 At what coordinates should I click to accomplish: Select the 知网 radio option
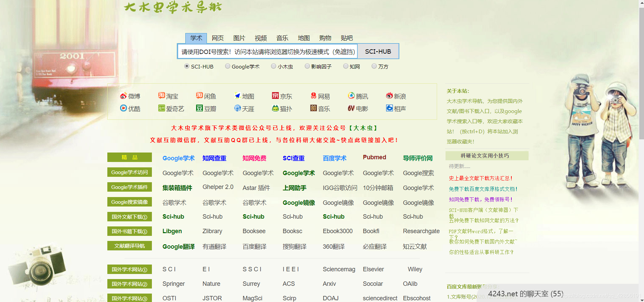(346, 66)
